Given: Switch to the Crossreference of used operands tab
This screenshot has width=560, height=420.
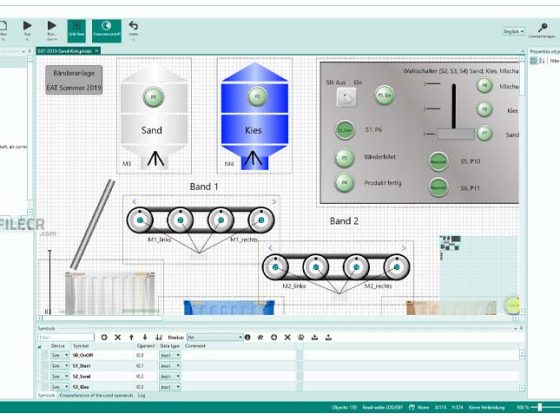Looking at the screenshot, I should click(96, 395).
